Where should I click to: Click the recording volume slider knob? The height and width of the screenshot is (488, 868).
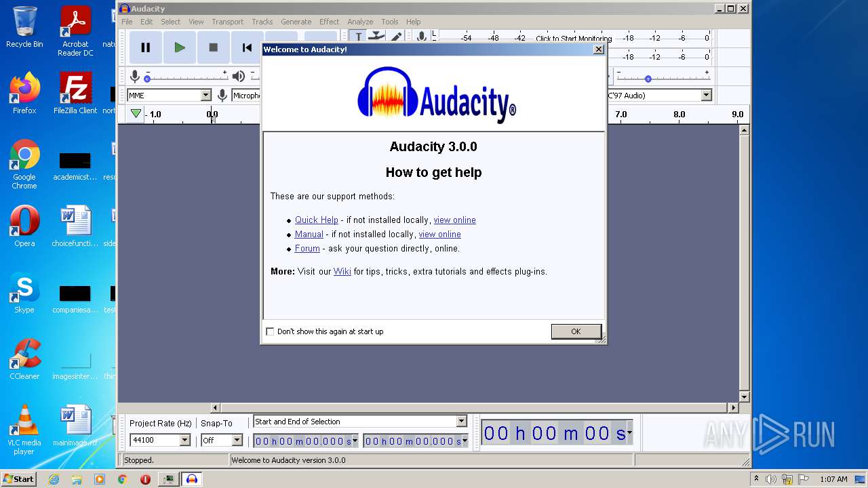tap(147, 79)
